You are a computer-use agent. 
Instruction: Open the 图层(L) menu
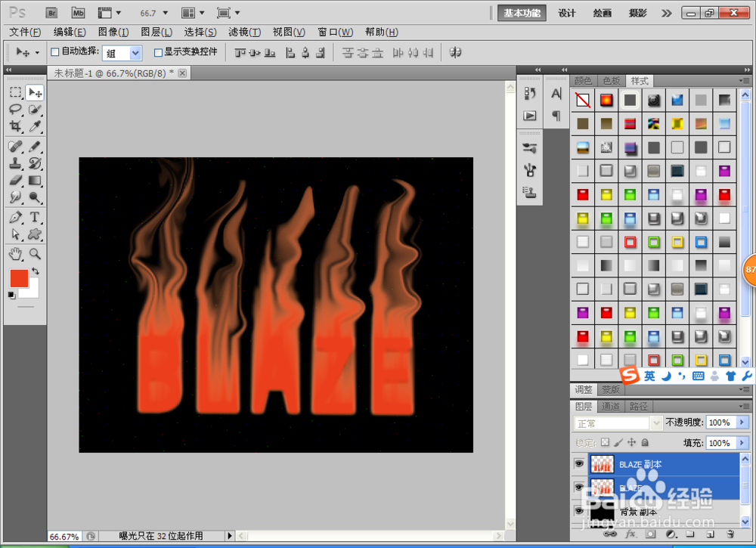tap(156, 33)
